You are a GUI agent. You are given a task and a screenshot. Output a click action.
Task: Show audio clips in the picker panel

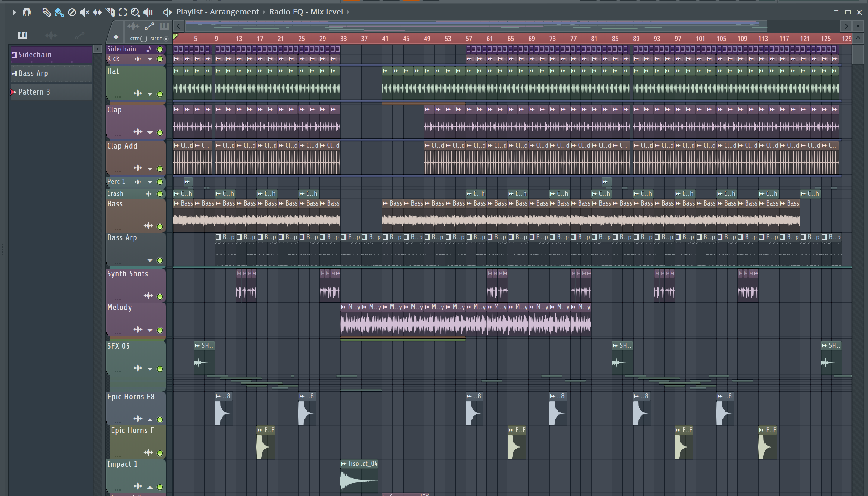pos(51,35)
